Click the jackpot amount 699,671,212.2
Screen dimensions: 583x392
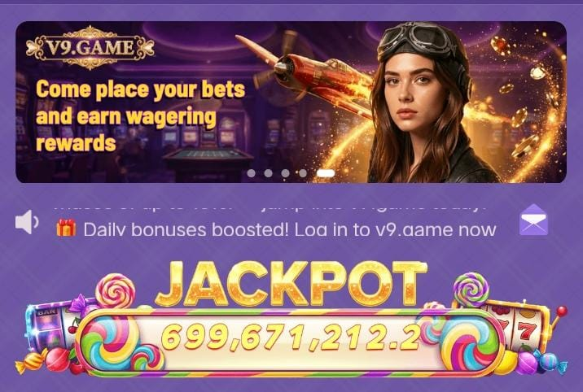(291, 338)
